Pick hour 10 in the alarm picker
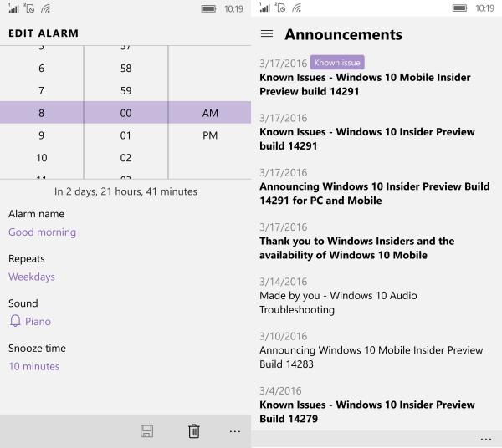 (41, 158)
